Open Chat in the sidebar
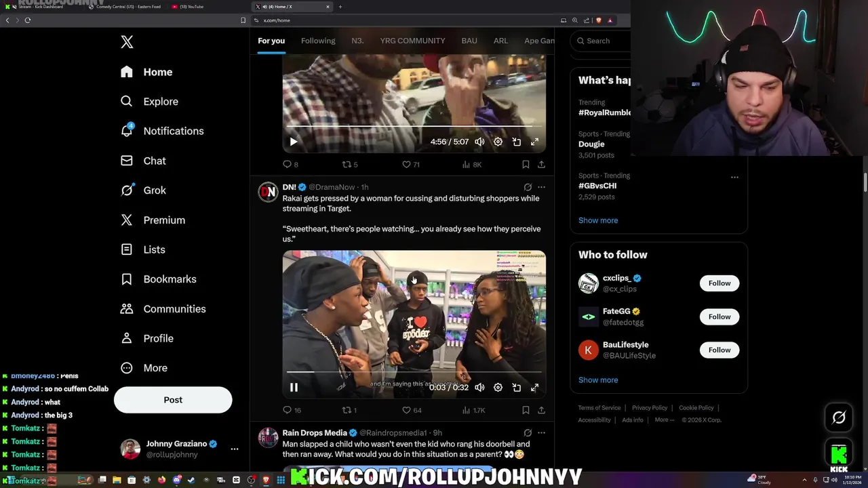 tap(143, 161)
